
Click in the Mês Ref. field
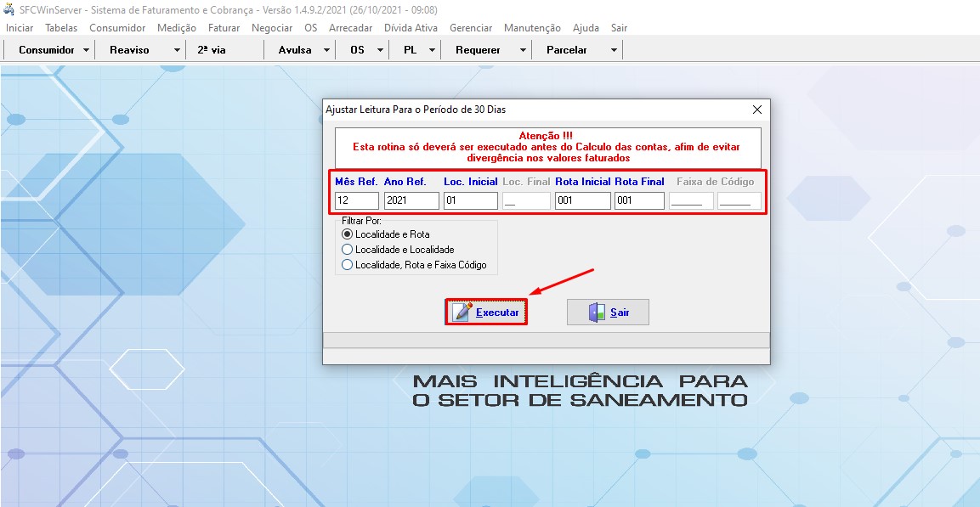356,201
